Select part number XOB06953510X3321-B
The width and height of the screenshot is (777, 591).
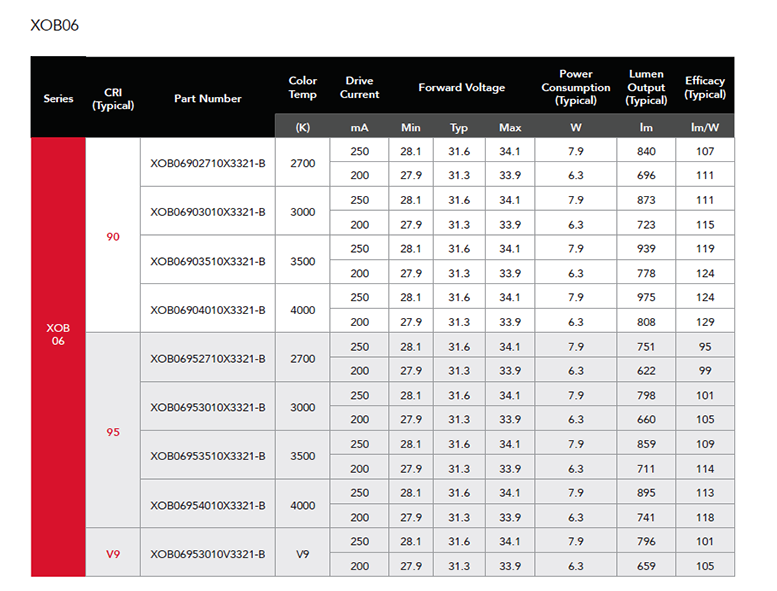coord(208,456)
